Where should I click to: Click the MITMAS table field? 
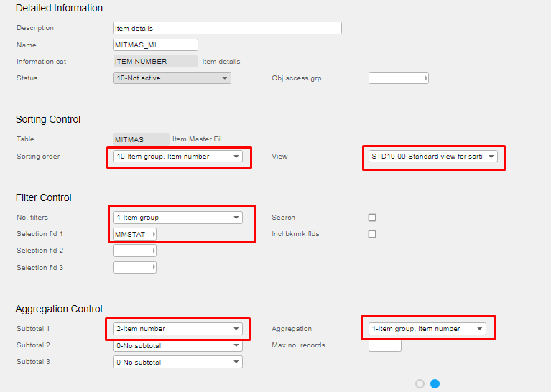pyautogui.click(x=141, y=139)
